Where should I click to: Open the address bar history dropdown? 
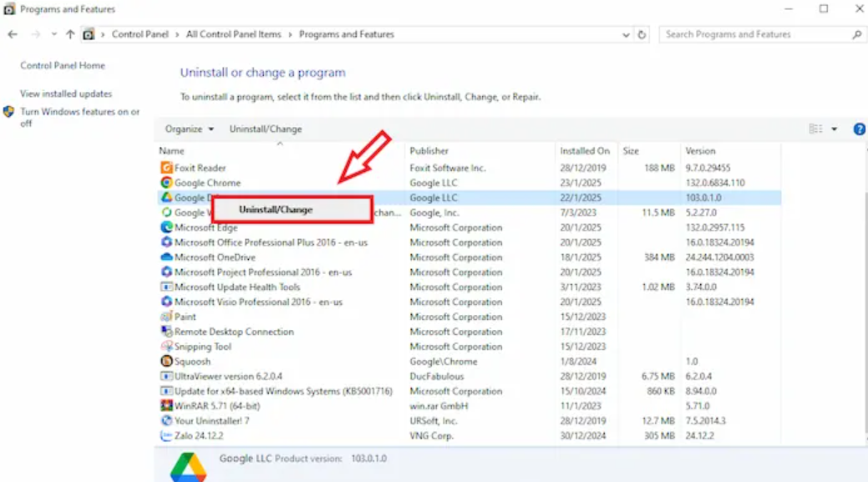click(626, 34)
